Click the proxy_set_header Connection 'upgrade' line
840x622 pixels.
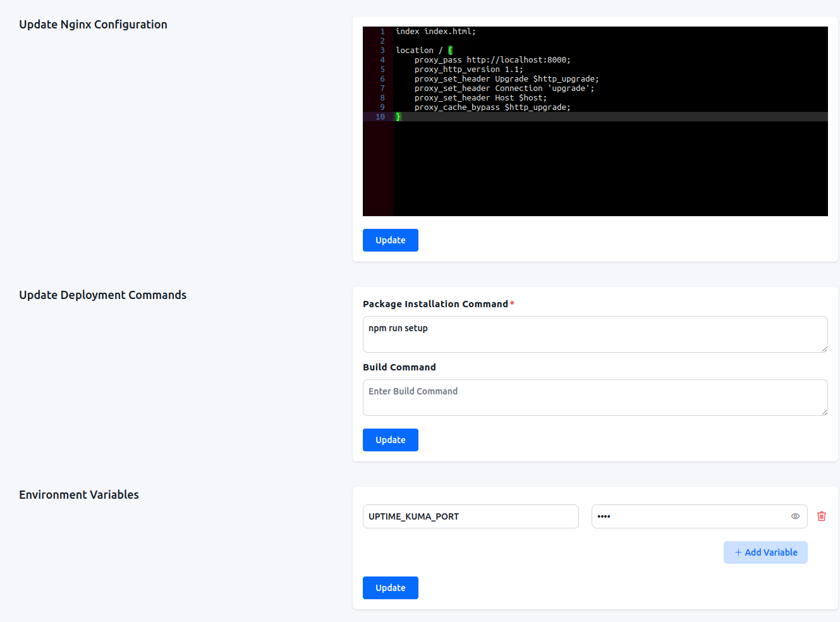click(x=504, y=88)
